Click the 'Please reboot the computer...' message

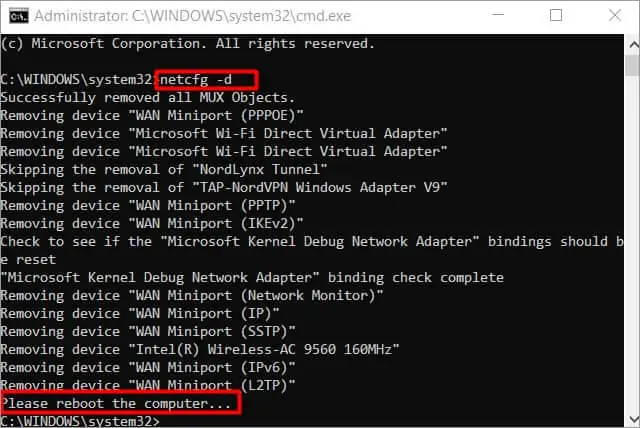click(x=116, y=404)
